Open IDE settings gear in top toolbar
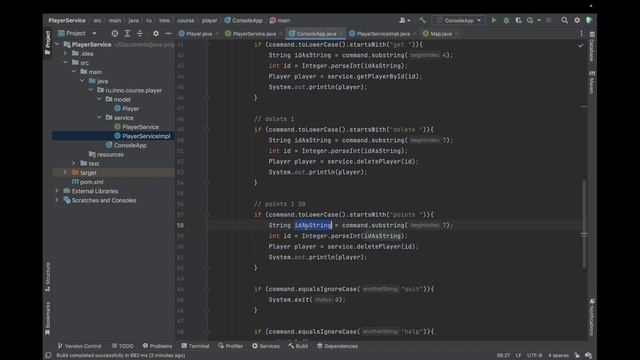This screenshot has width=640, height=360. pos(577,20)
